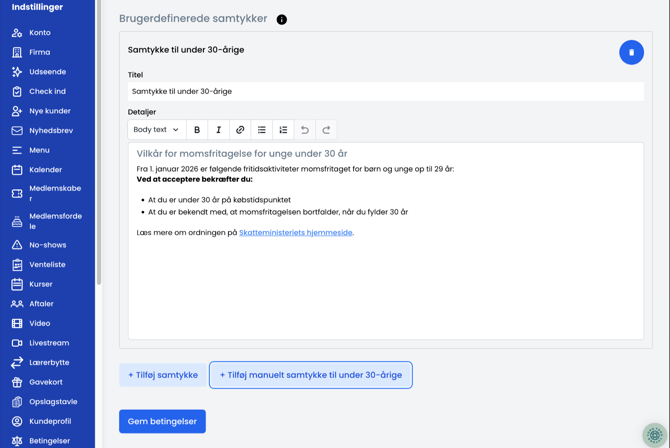670x448 pixels.
Task: Delete the consent with trash button
Action: click(631, 52)
